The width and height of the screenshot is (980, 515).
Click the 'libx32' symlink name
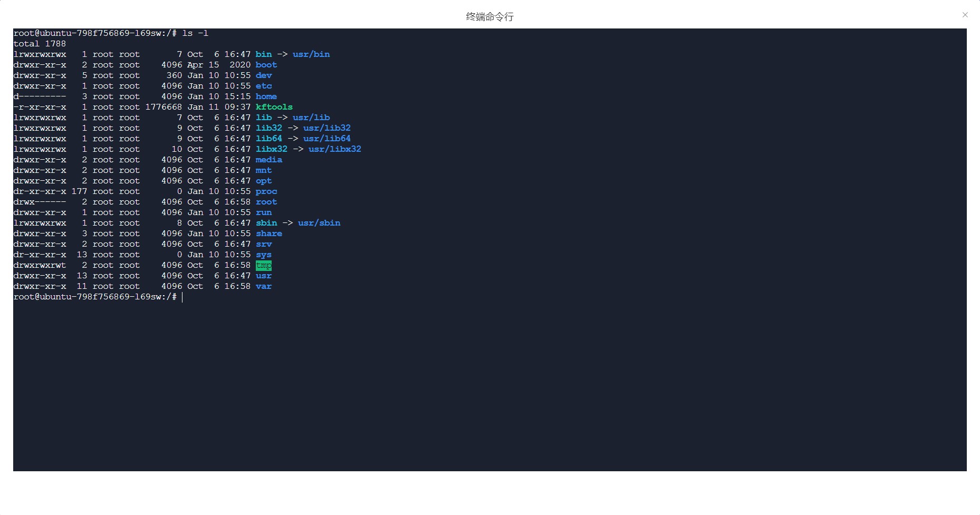coord(272,149)
